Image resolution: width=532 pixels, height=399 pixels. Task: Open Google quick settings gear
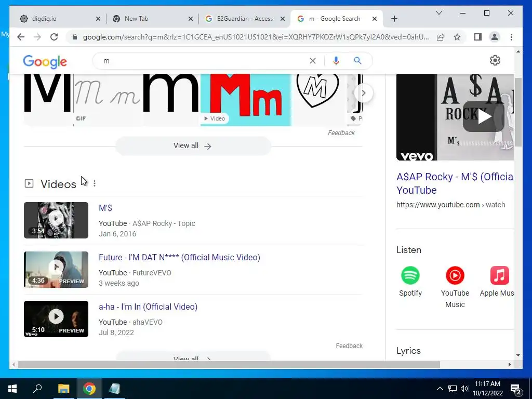click(495, 60)
